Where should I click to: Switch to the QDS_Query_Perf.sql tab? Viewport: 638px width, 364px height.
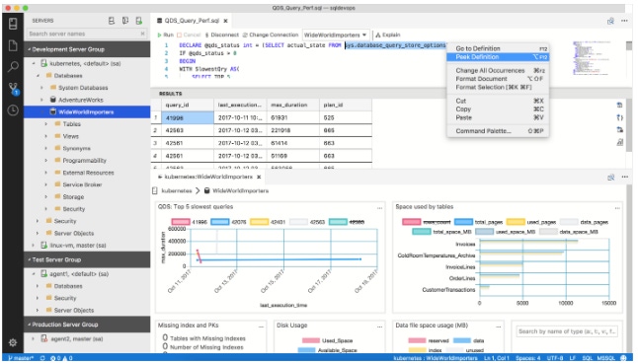(192, 21)
